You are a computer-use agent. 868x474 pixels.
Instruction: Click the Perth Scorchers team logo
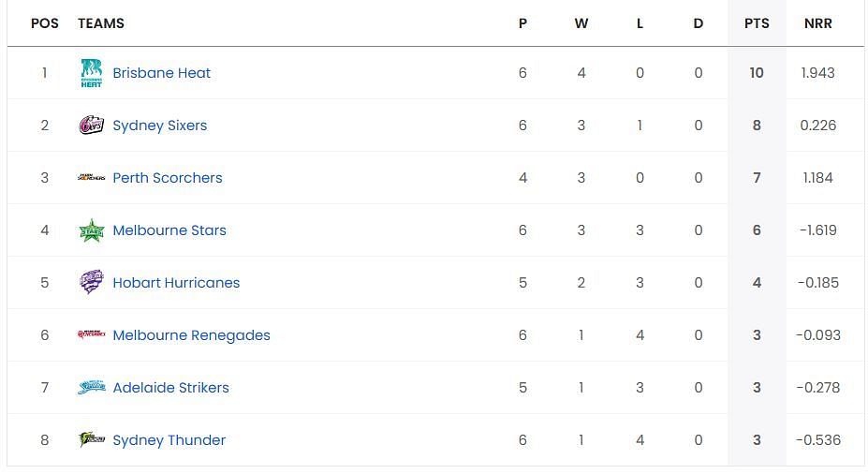(x=92, y=178)
